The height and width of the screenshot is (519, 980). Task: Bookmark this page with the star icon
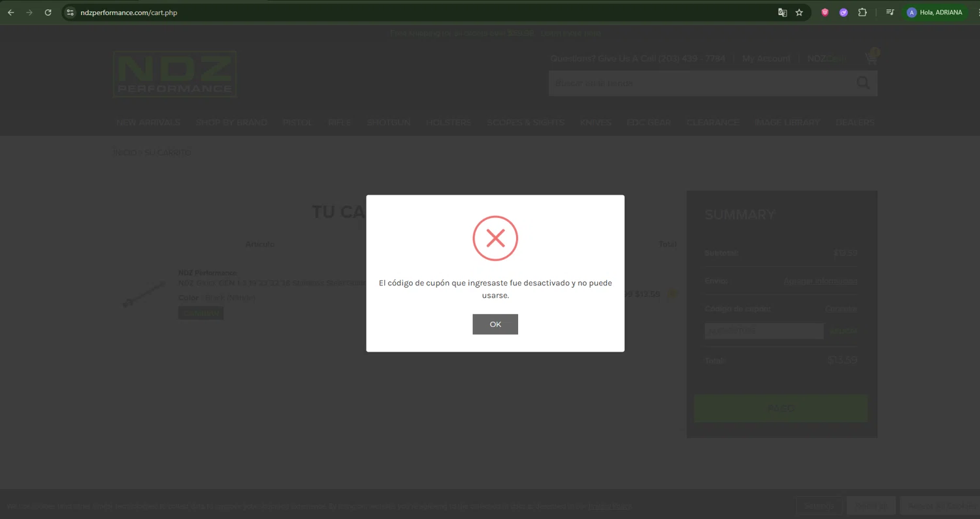coord(799,12)
